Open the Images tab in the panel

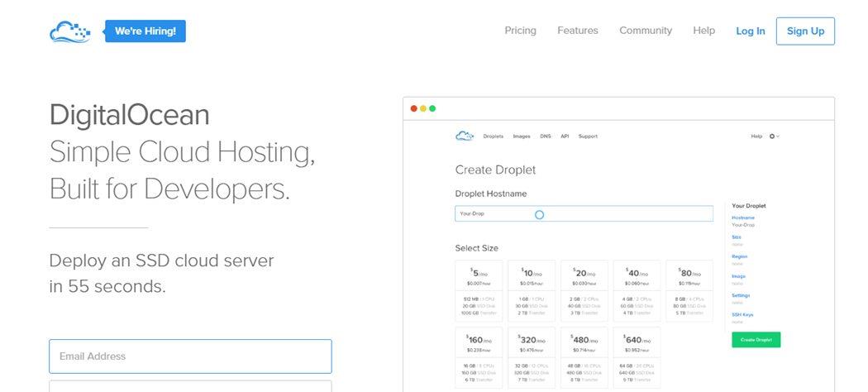tap(522, 136)
